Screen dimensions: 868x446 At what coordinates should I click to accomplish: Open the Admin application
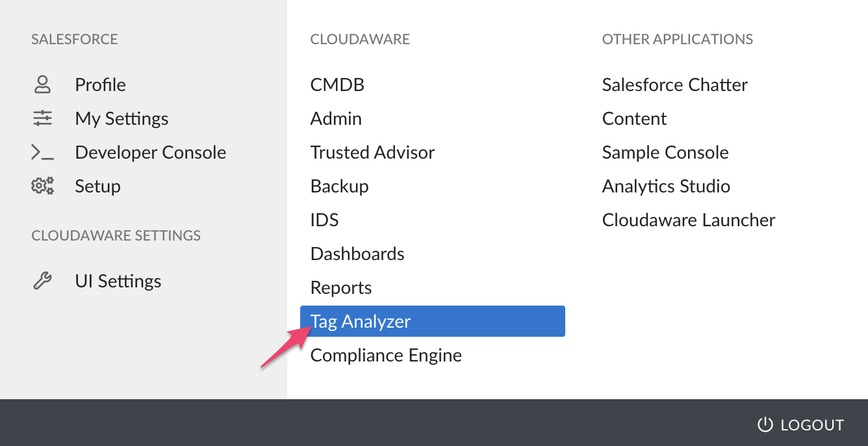(336, 118)
